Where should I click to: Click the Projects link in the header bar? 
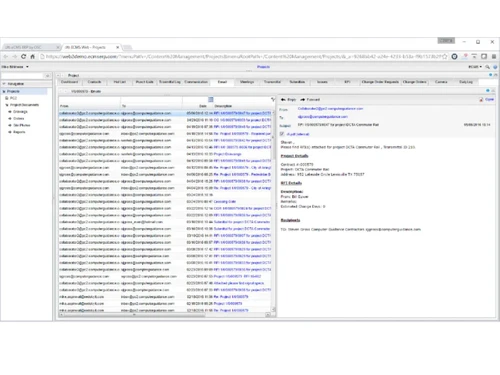[x=263, y=67]
